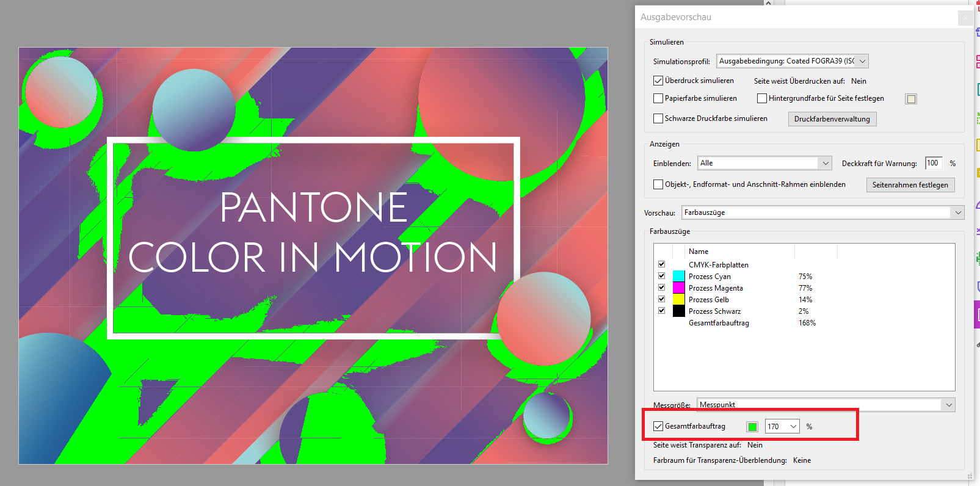
Task: Click the purple highlighted tool in right sidebar
Action: pyautogui.click(x=976, y=314)
